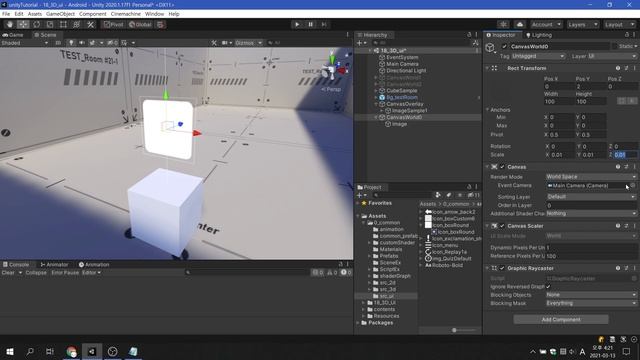
Task: Toggle Ignore Reversed Graphics checkbox
Action: click(549, 287)
